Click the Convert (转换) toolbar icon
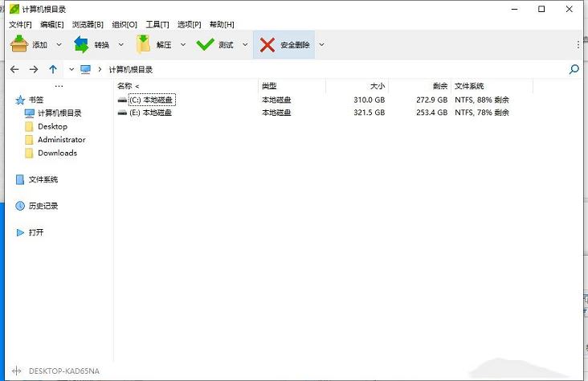This screenshot has height=381, width=588. pos(81,45)
